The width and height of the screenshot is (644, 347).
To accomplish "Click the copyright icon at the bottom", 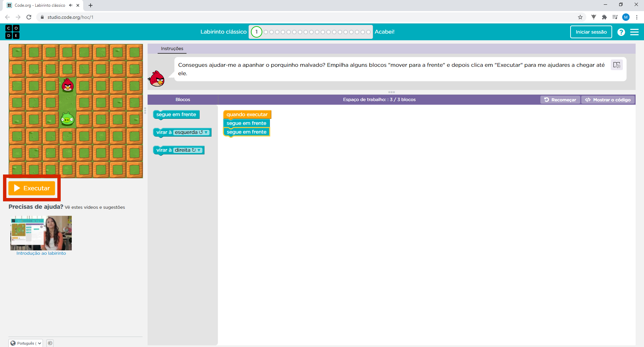I will 50,343.
